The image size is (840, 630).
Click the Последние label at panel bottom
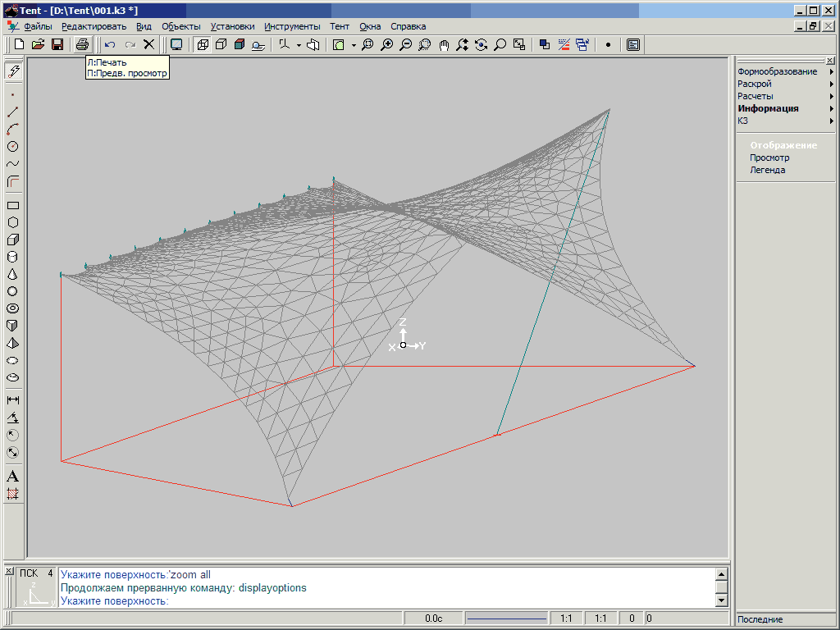click(760, 619)
